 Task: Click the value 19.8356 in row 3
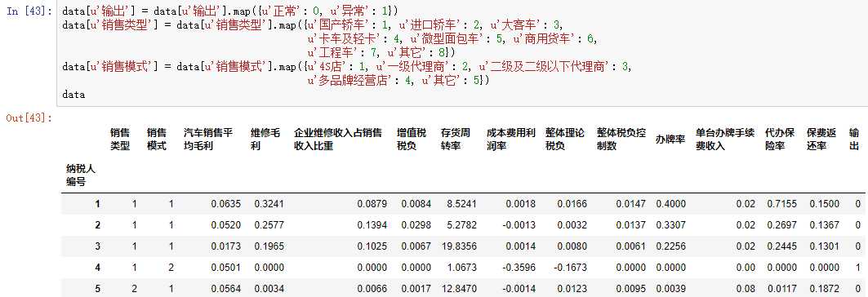click(x=459, y=246)
